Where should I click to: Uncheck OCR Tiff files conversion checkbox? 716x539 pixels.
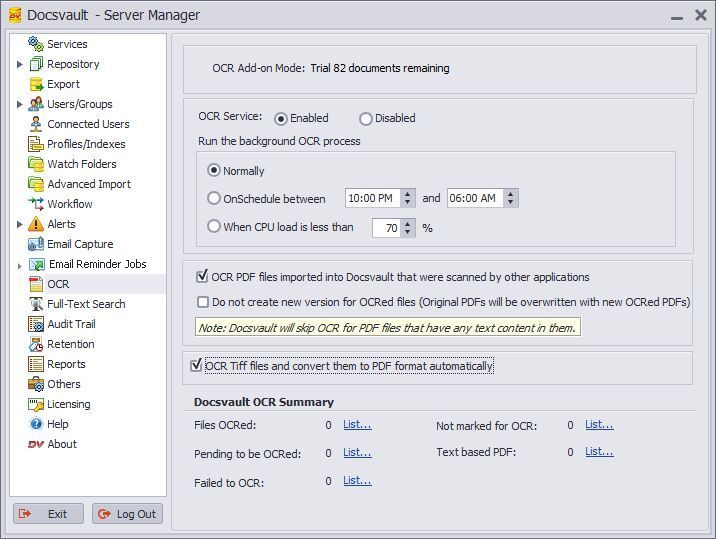pyautogui.click(x=196, y=366)
